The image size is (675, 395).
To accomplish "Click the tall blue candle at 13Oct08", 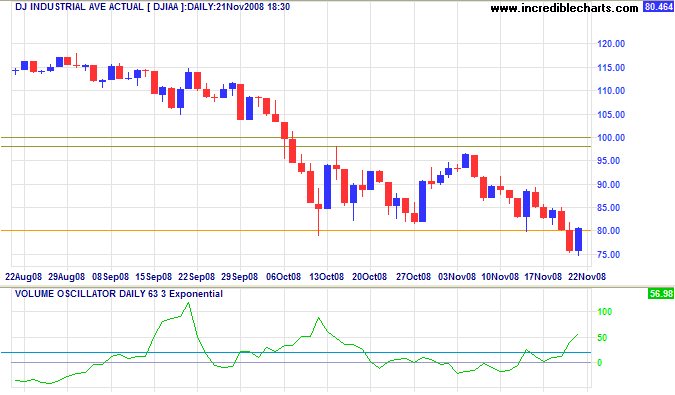I will point(327,187).
